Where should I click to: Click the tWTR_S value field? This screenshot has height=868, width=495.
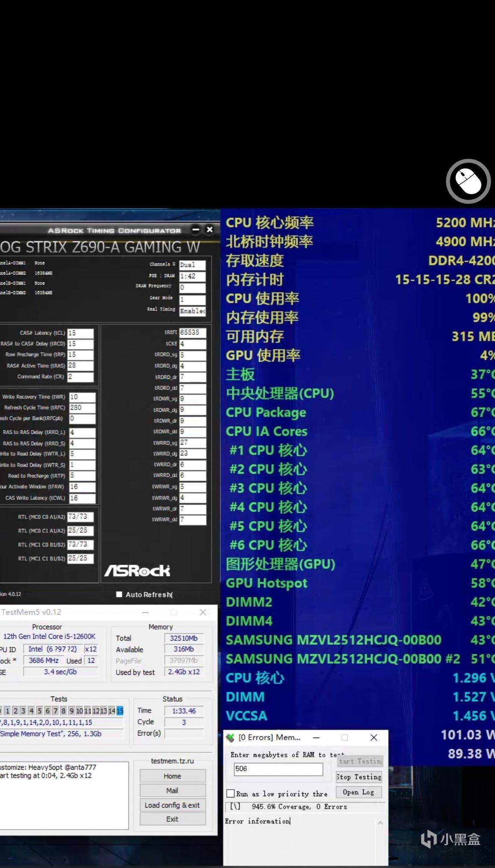point(82,465)
